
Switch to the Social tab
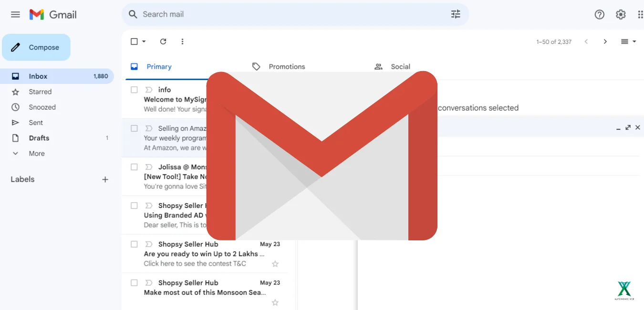400,67
